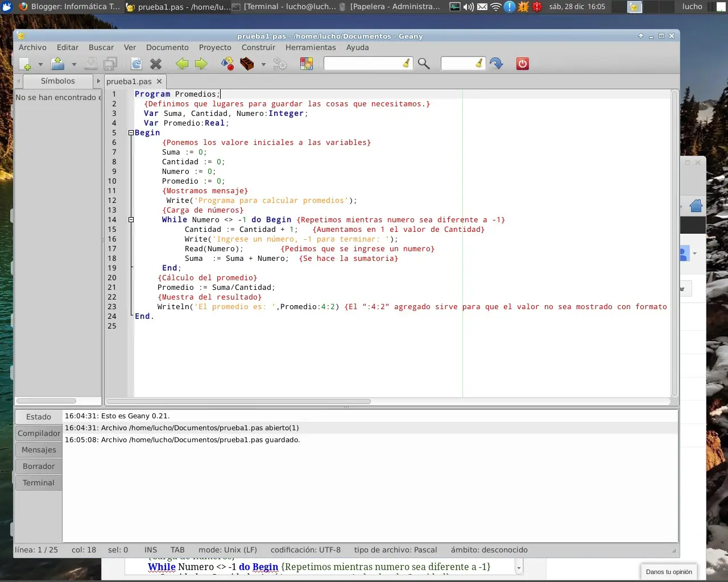Click the volume speaker tray icon
This screenshot has width=728, height=582.
pyautogui.click(x=469, y=7)
